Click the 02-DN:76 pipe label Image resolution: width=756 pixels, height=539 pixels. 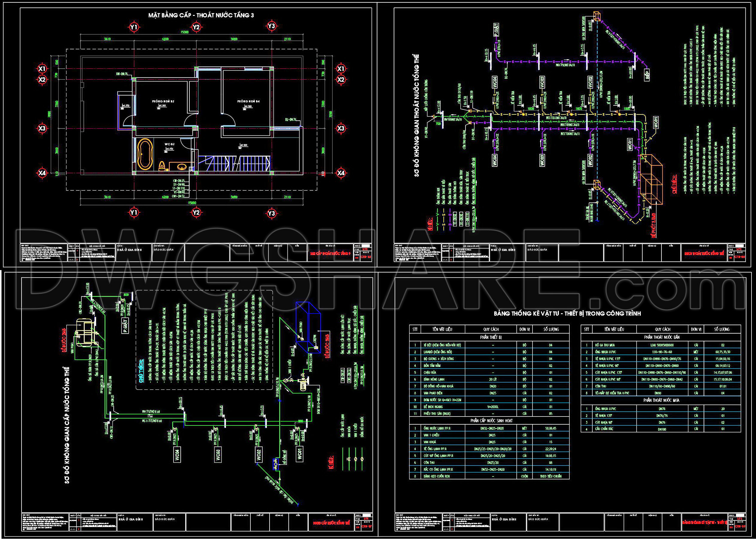291,119
